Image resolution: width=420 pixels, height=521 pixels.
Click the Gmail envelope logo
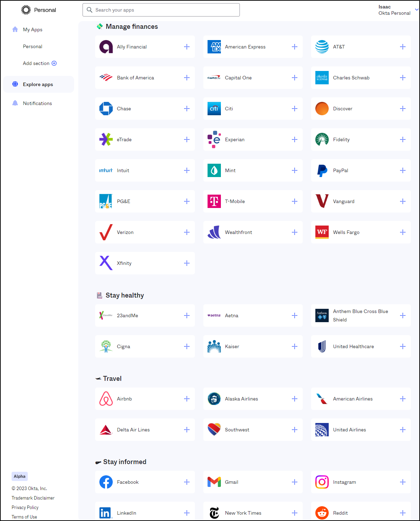click(x=214, y=482)
